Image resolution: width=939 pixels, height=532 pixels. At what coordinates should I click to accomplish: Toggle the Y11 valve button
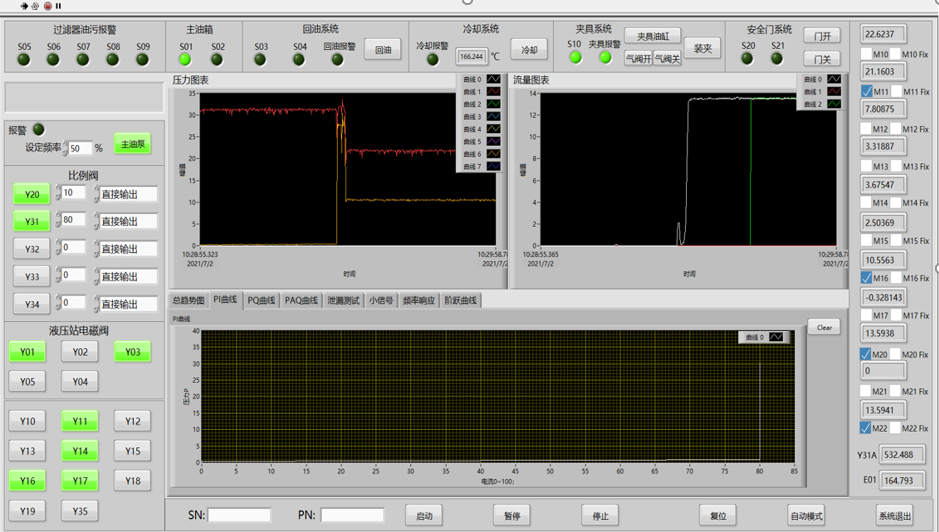point(80,421)
